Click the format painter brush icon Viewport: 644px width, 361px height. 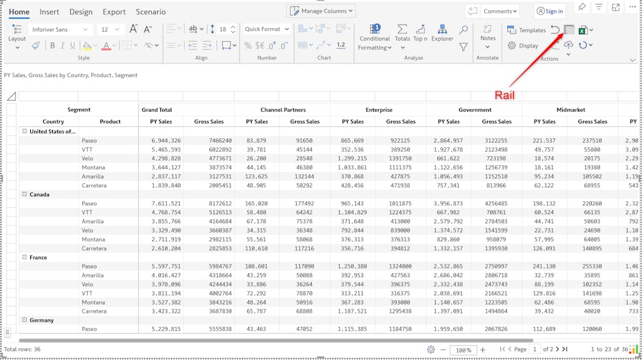coord(35,46)
